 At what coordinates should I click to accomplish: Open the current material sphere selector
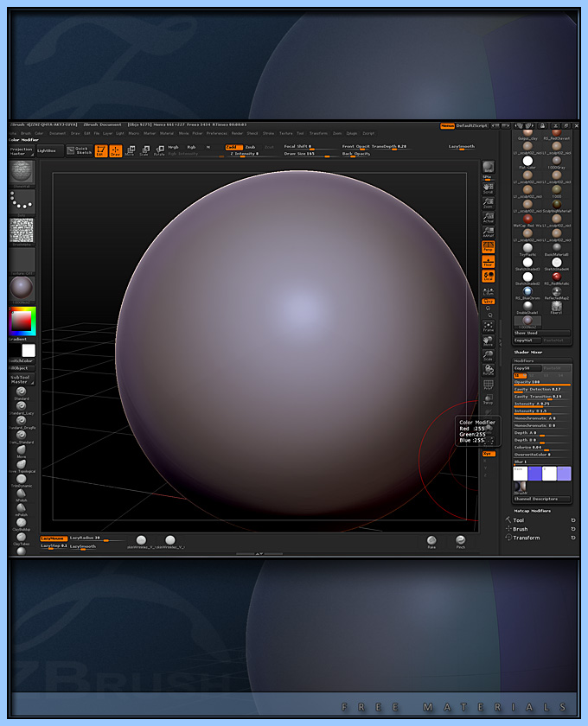point(22,289)
